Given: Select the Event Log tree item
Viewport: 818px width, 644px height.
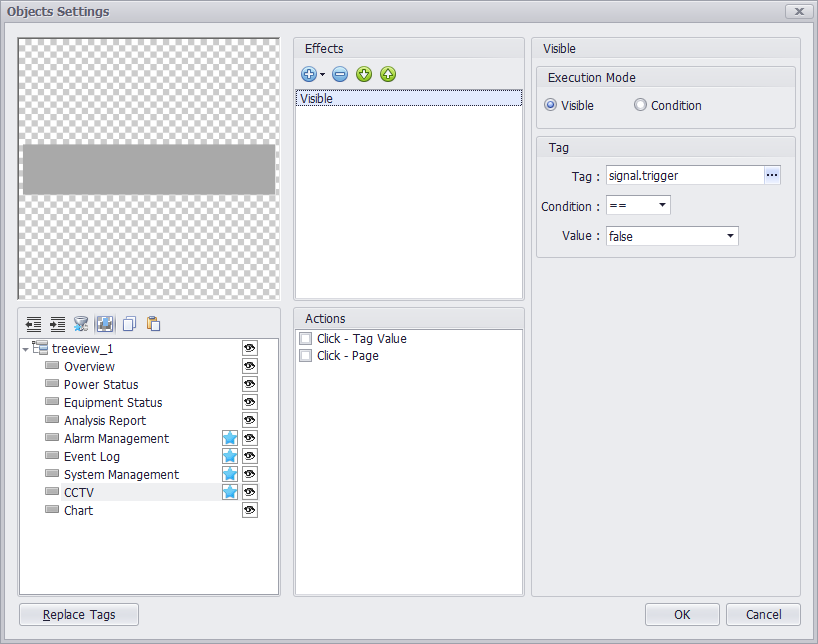Looking at the screenshot, I should click(x=92, y=457).
